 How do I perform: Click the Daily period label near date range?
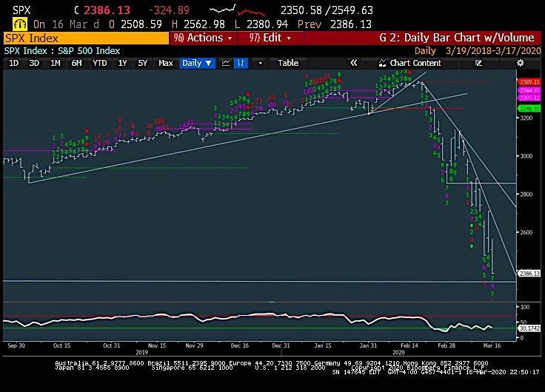tap(425, 51)
